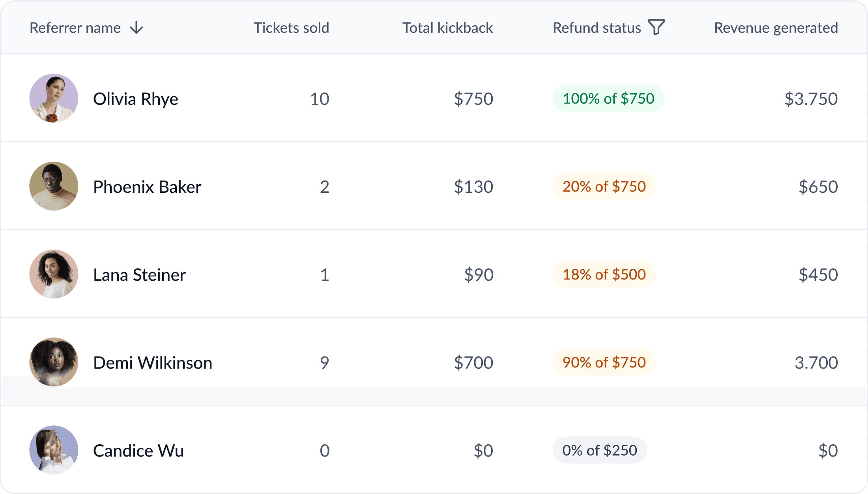Click the Tickets sold column header
The width and height of the screenshot is (868, 494).
pos(291,28)
